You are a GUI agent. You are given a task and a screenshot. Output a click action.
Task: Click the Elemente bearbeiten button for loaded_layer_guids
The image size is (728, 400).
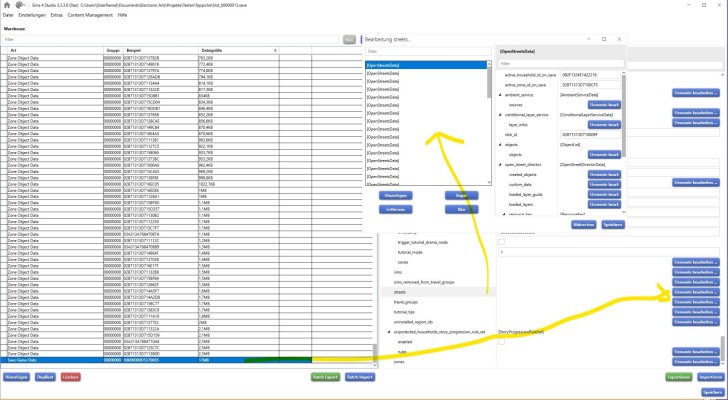[x=604, y=194]
